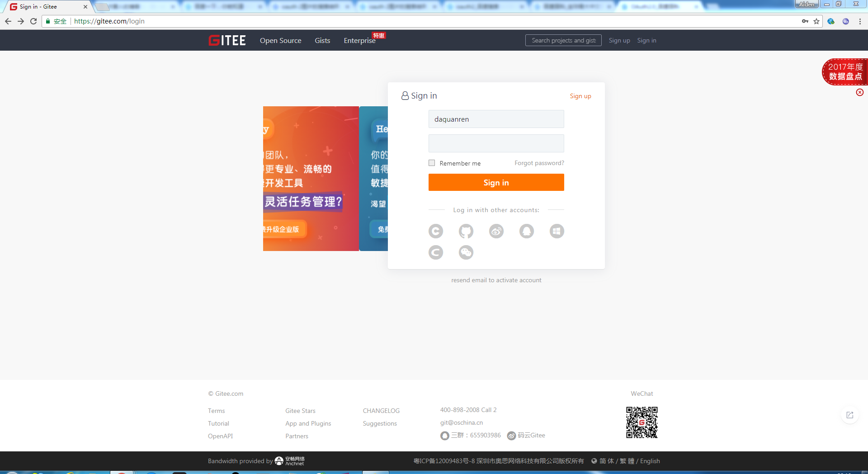
Task: Focus the username field containing daquanren
Action: [x=496, y=119]
